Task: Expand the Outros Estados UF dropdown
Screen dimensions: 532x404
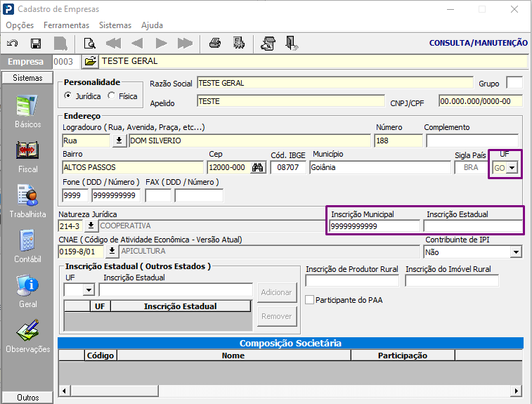Action: 89,290
